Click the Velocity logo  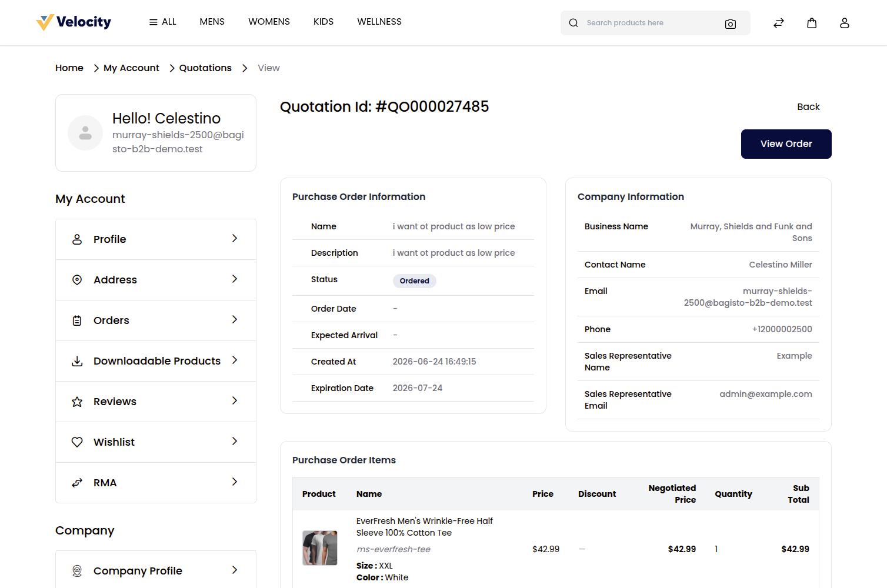click(x=74, y=22)
